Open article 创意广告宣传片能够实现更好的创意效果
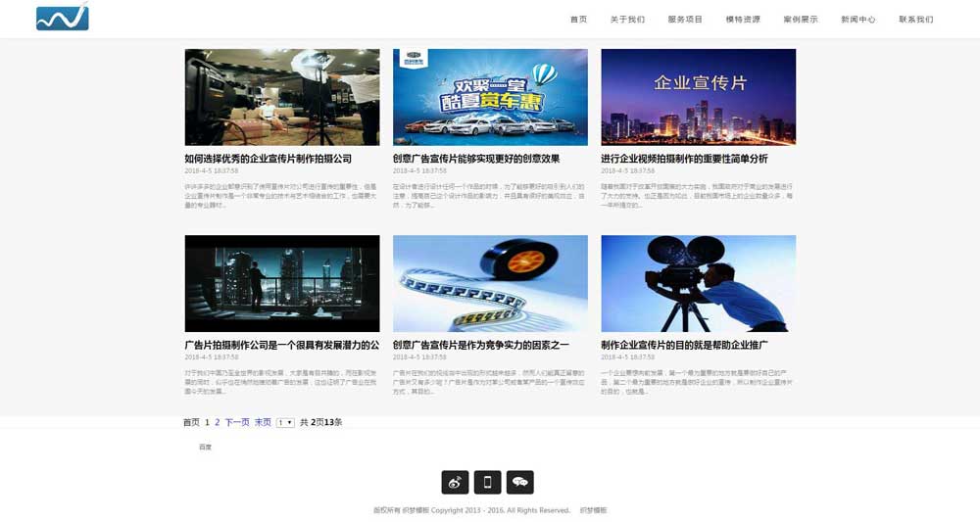This screenshot has width=980, height=522. click(476, 159)
